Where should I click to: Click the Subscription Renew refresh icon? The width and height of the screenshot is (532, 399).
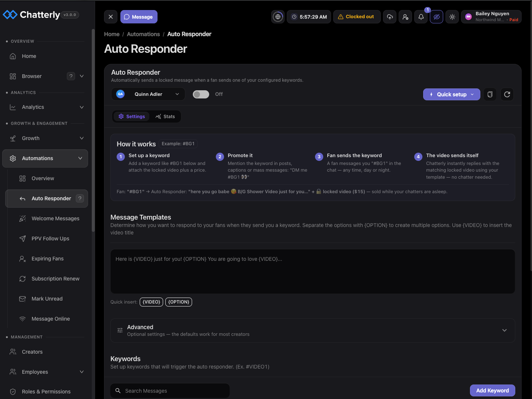pyautogui.click(x=23, y=279)
